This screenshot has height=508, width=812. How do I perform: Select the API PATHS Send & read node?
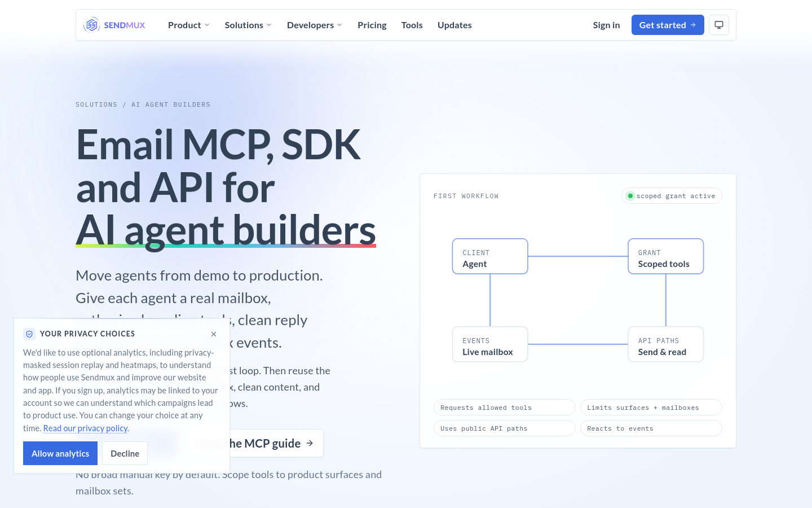[x=666, y=344]
